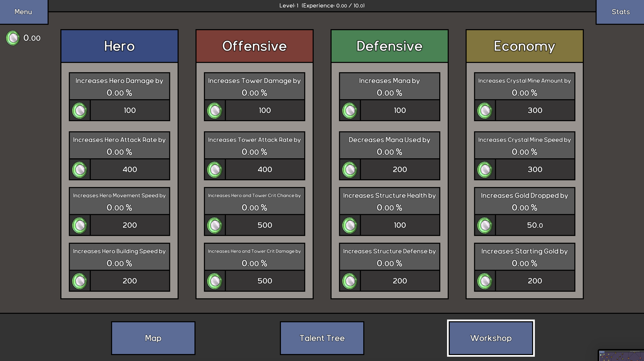Click the gem icon for Tower Damage upgrade
Viewport: 644px width, 361px height.
pos(215,110)
